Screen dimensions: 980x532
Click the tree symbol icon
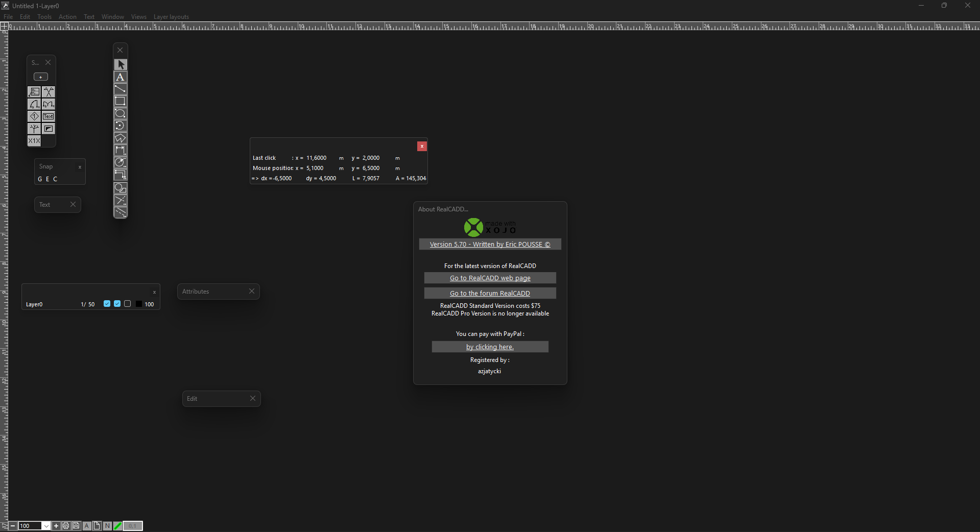click(34, 129)
